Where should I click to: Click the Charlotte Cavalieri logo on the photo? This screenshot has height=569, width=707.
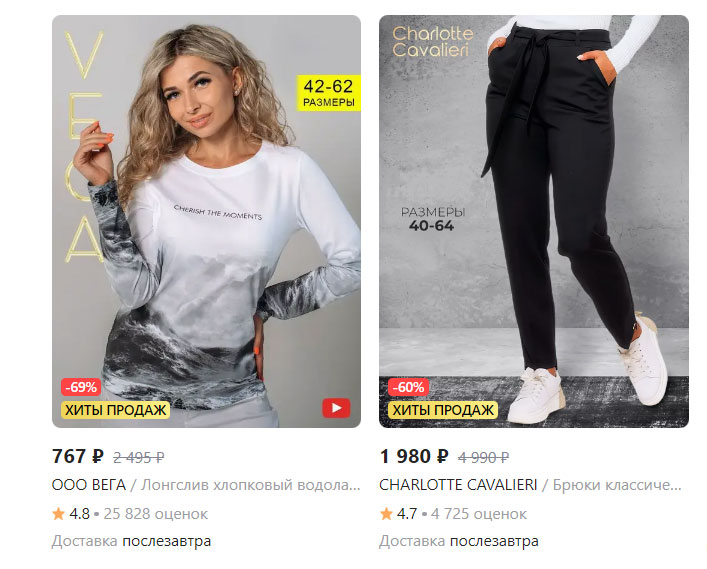point(432,42)
